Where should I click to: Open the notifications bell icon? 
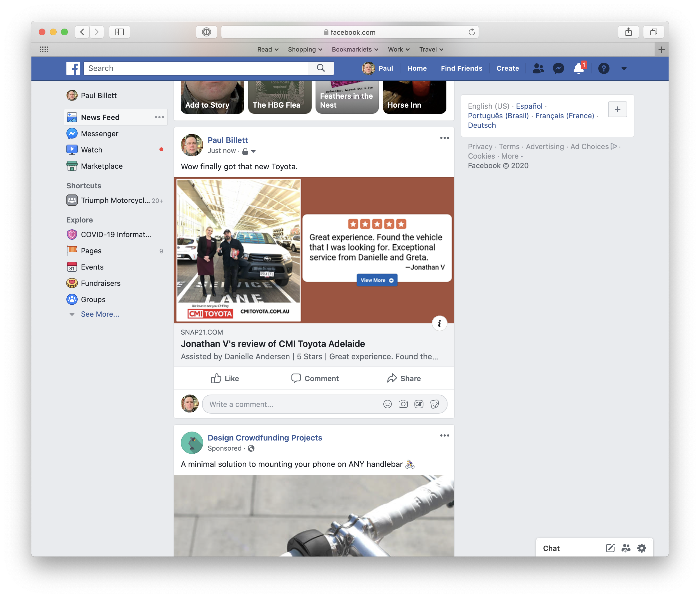click(579, 69)
